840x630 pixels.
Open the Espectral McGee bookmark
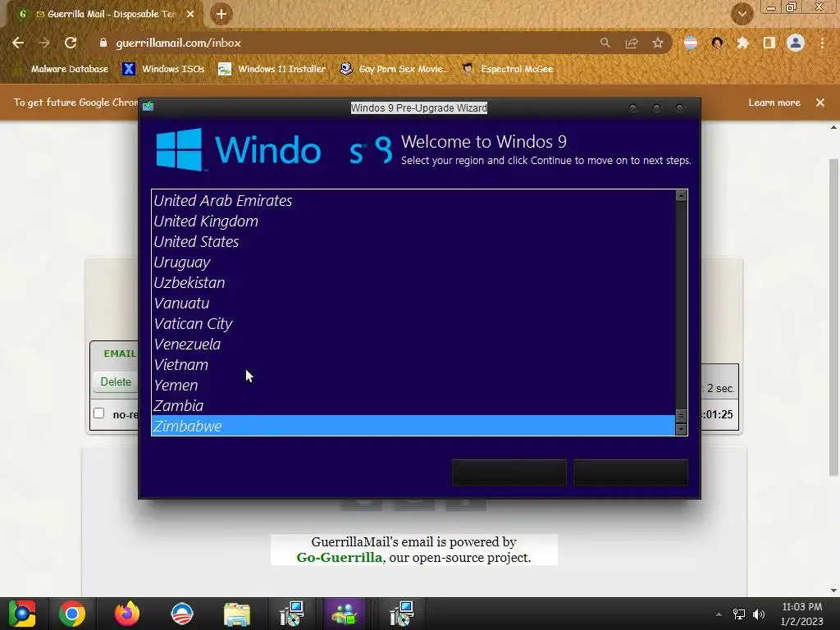(507, 69)
